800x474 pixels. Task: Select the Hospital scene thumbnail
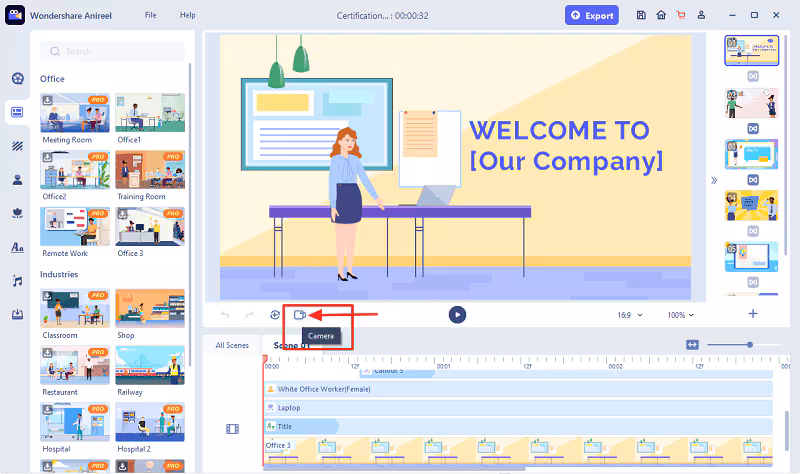75,422
